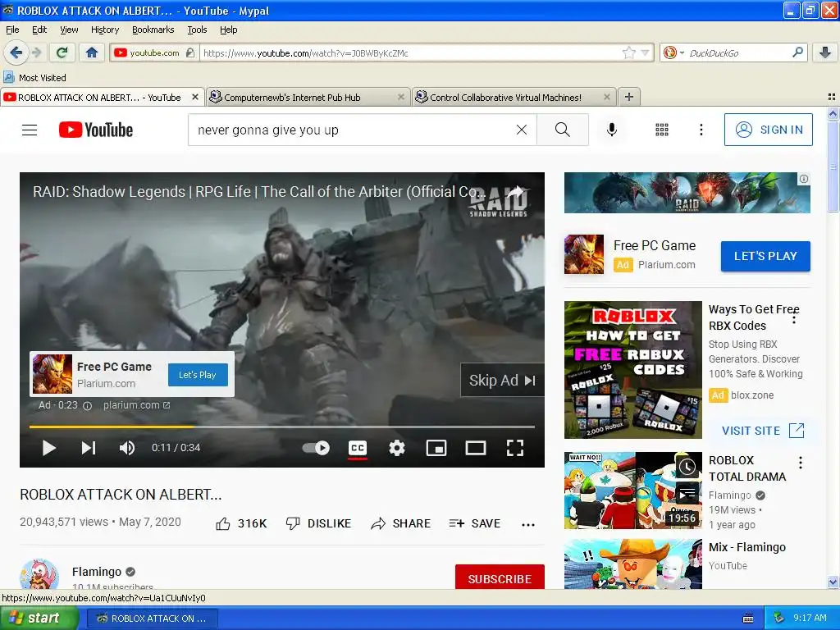Viewport: 840px width, 630px height.
Task: Search with your voice microphone
Action: [612, 130]
